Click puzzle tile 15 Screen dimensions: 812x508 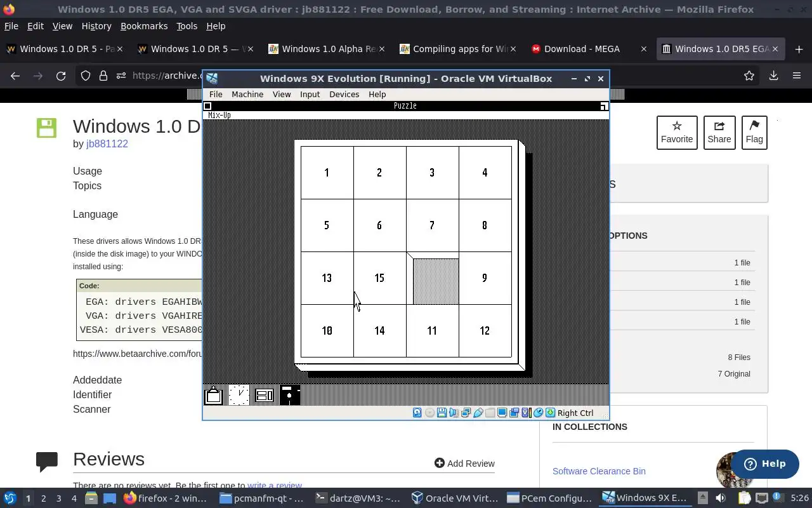pyautogui.click(x=379, y=278)
